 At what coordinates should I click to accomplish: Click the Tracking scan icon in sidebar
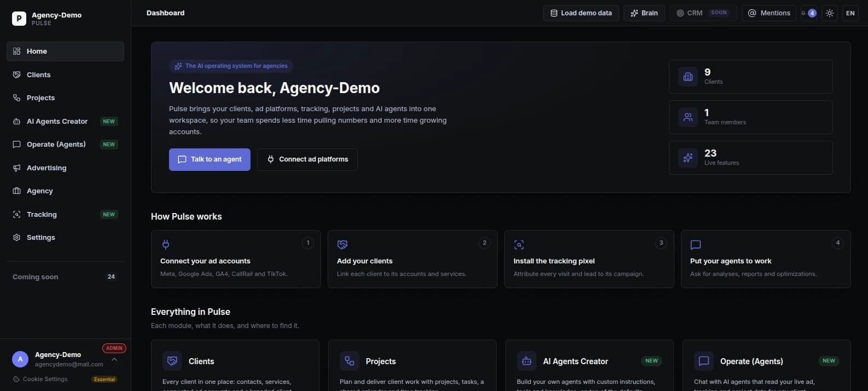16,214
